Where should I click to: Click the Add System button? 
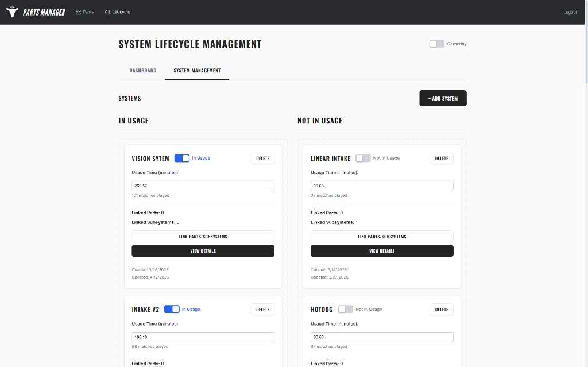click(x=443, y=98)
